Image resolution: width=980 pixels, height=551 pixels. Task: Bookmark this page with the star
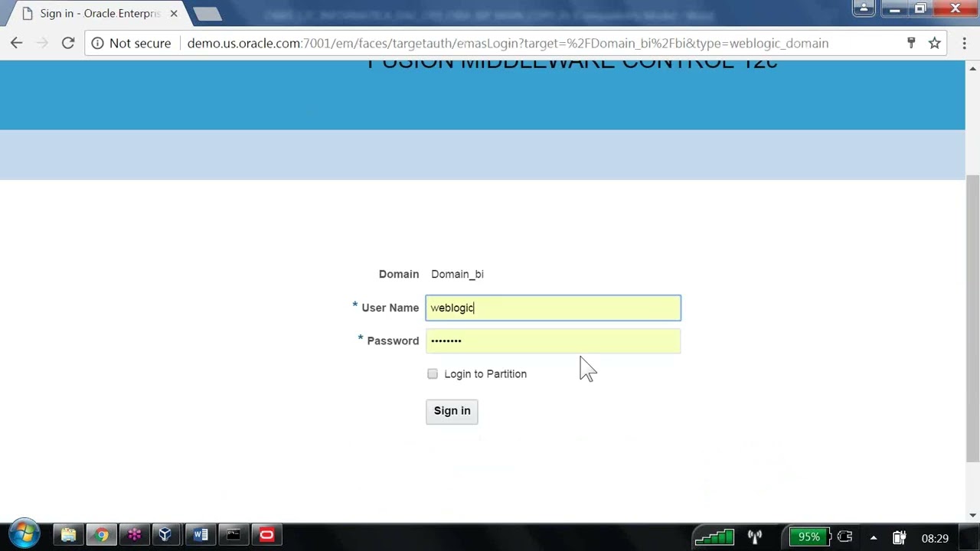935,44
